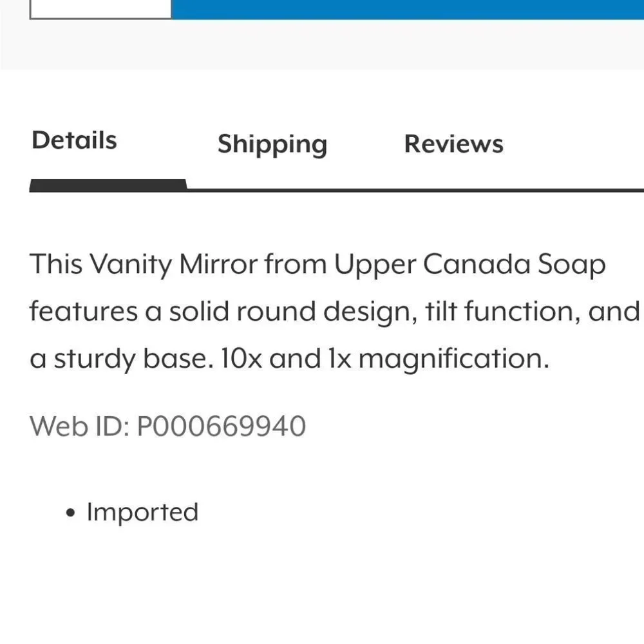Image resolution: width=644 pixels, height=644 pixels.
Task: Click the bullet dot before Imported
Action: [71, 513]
